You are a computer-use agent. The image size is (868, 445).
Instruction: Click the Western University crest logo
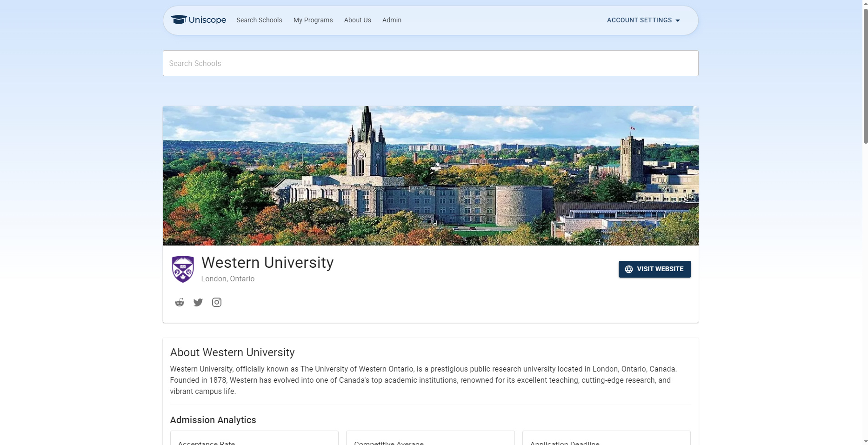[183, 269]
